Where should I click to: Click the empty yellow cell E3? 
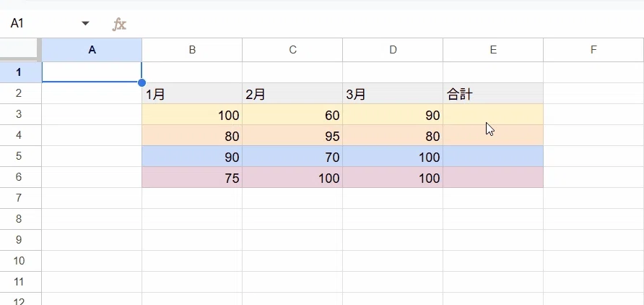(493, 114)
